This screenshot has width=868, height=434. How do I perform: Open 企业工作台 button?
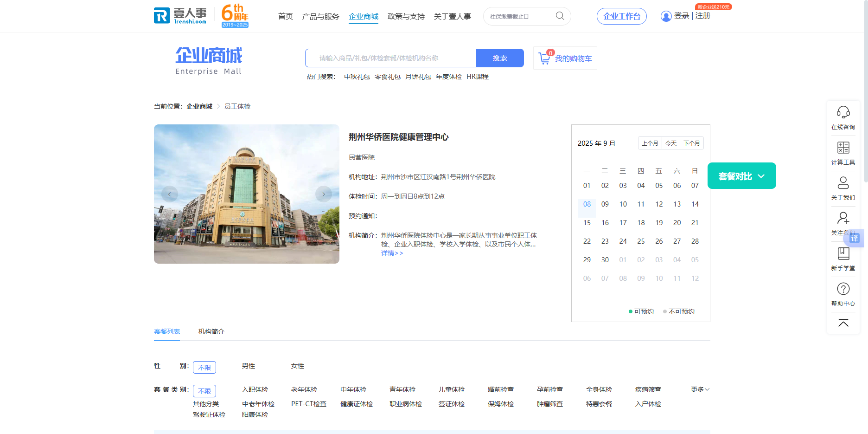coord(622,16)
